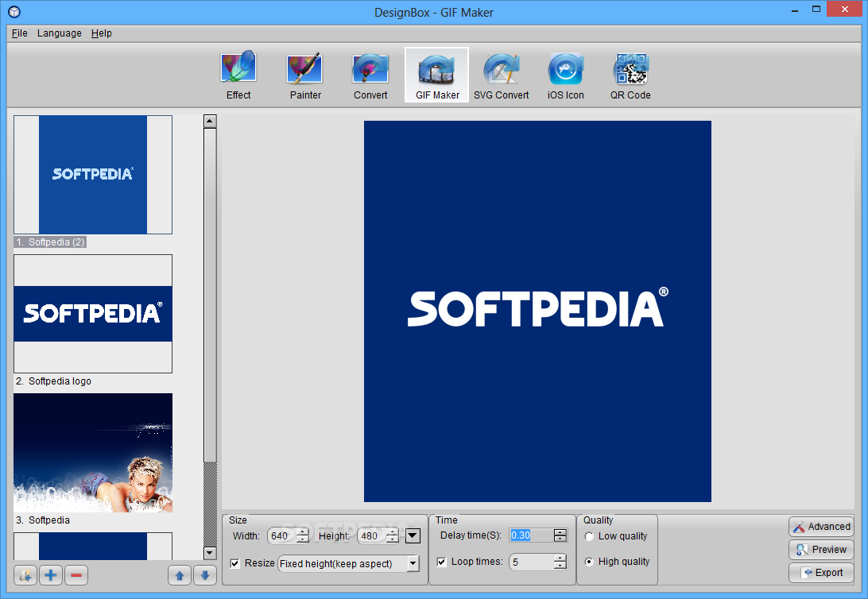The image size is (868, 599).
Task: Click the Width input field
Action: [x=282, y=535]
